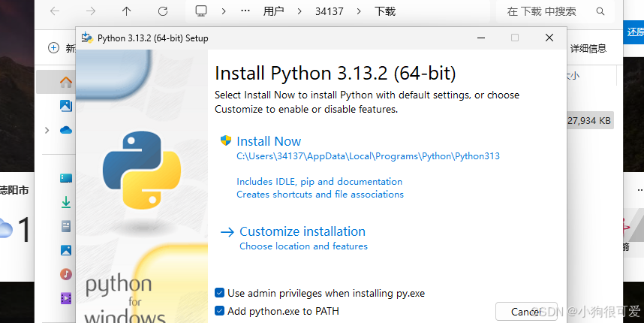This screenshot has height=323, width=644.
Task: Go up one folder level in Explorer
Action: pyautogui.click(x=127, y=11)
